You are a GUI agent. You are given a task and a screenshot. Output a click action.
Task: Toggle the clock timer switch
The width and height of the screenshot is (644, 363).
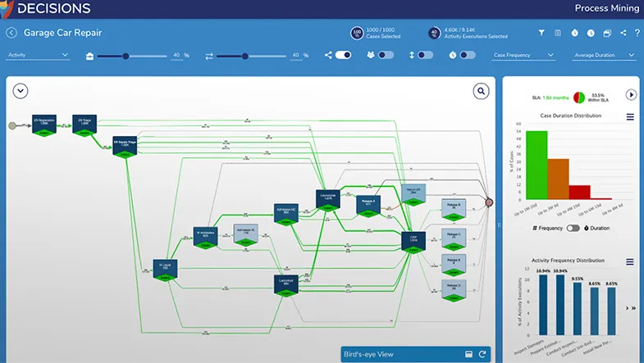467,56
